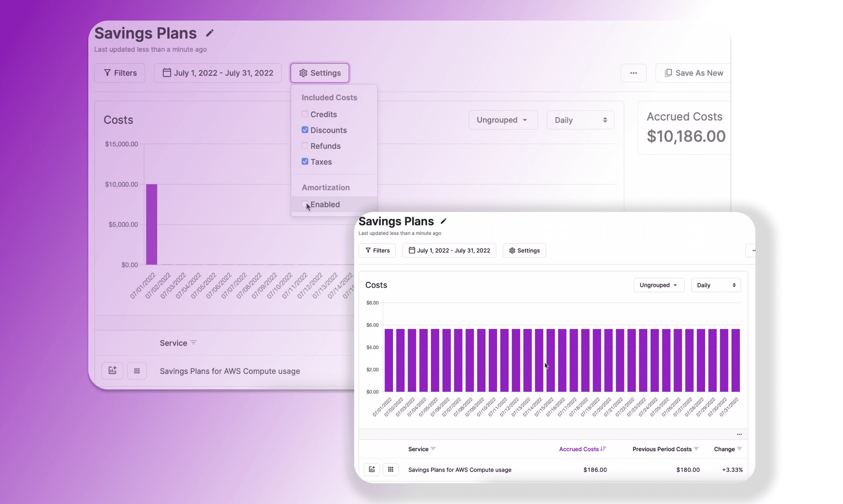843x504 pixels.
Task: Enable the Credits checkbox
Action: [x=305, y=114]
